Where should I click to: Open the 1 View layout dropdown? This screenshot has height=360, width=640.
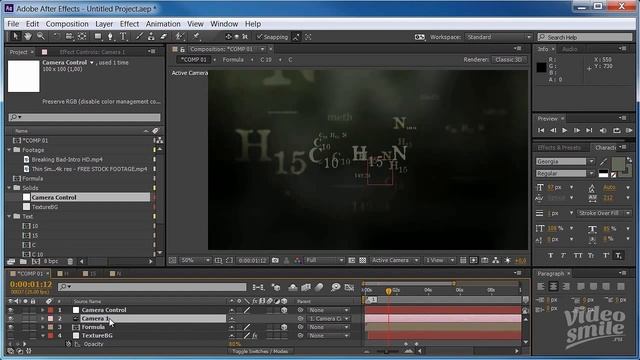440,260
